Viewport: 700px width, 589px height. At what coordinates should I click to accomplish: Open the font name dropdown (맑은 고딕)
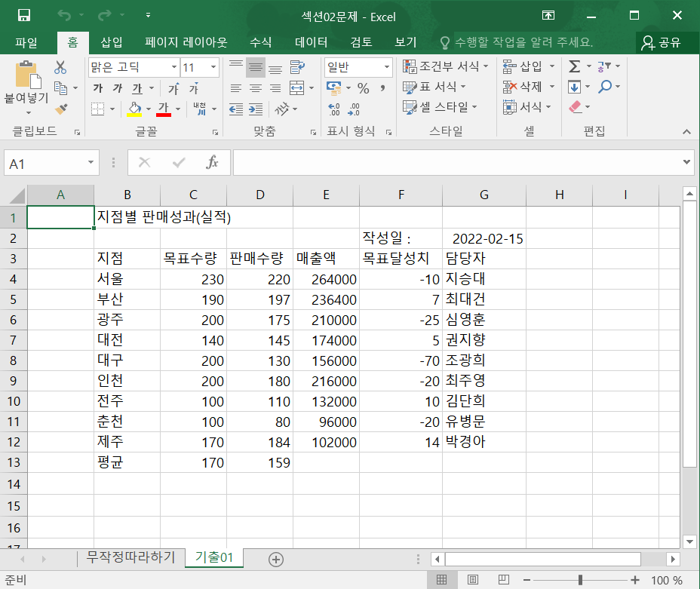click(x=174, y=67)
